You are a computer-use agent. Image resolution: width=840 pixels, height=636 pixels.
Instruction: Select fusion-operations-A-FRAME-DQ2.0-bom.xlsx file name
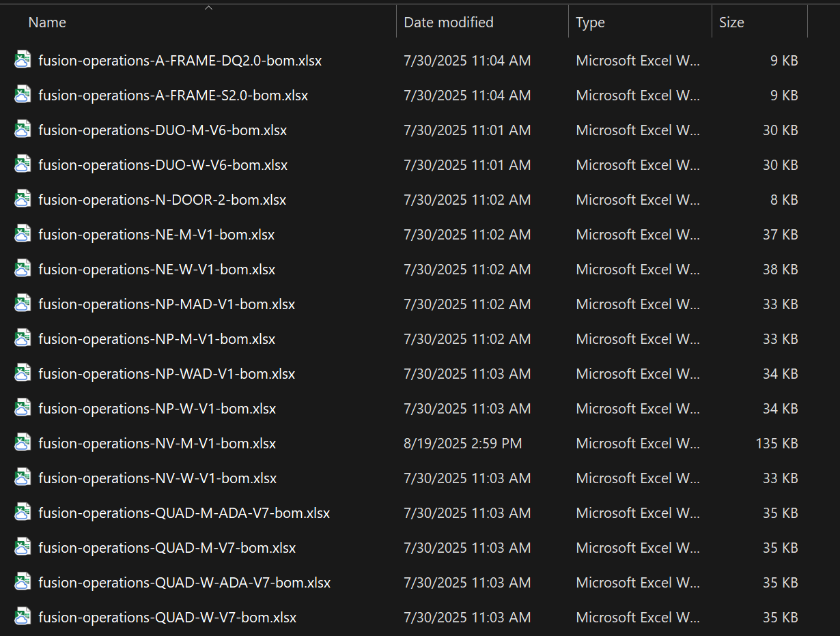[x=180, y=60]
